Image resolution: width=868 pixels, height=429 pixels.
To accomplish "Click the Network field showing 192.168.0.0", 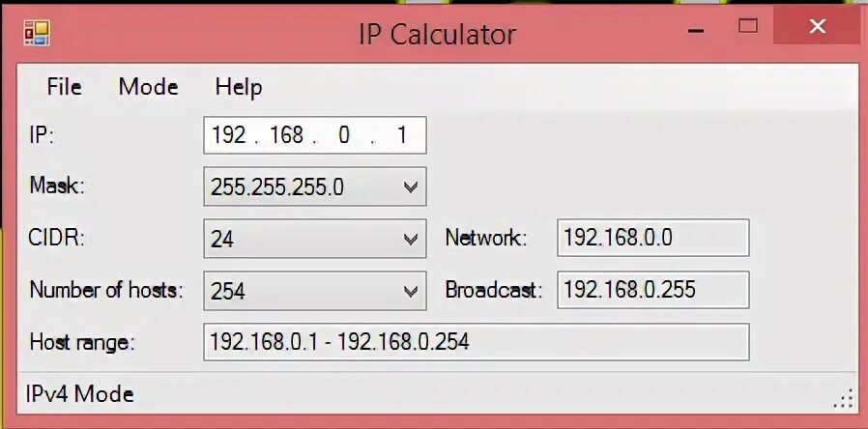I will 653,238.
